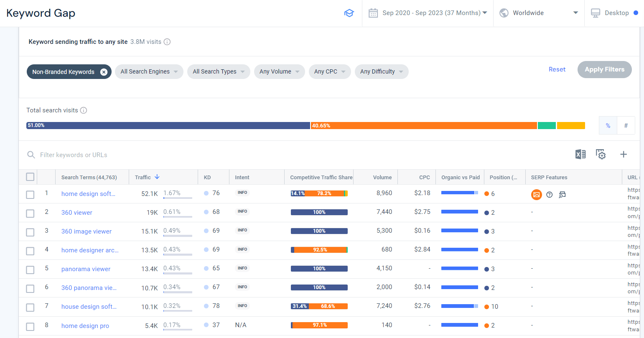Screen dimensions: 644x338
Task: Expand the Any Difficulty filter
Action: (x=382, y=71)
